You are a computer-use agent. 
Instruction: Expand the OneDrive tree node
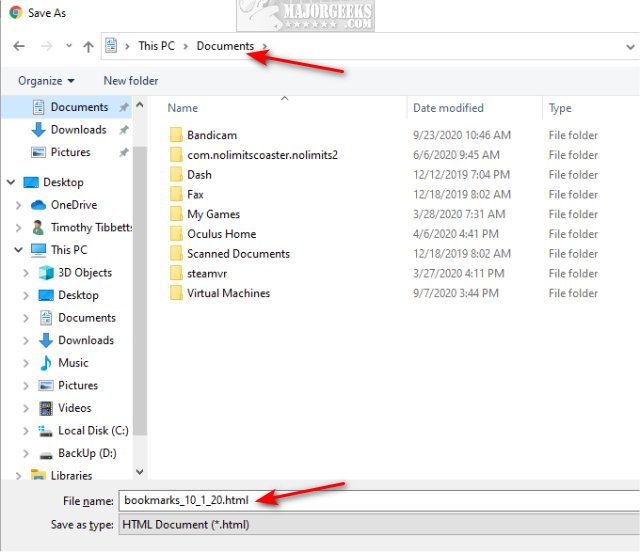coord(18,205)
